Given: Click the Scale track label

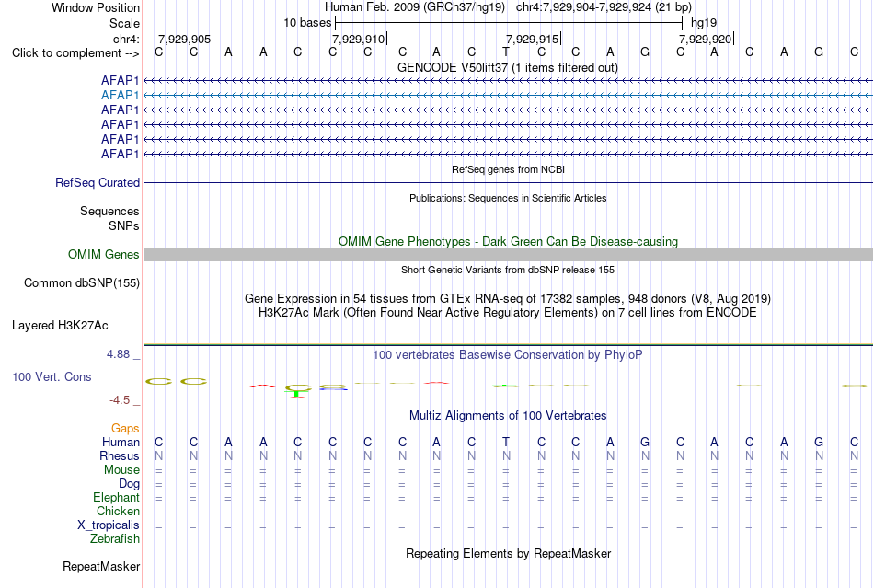Looking at the screenshot, I should (124, 23).
